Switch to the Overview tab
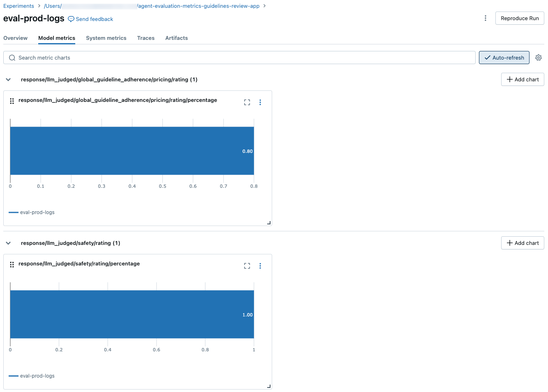548x392 pixels. pos(15,38)
